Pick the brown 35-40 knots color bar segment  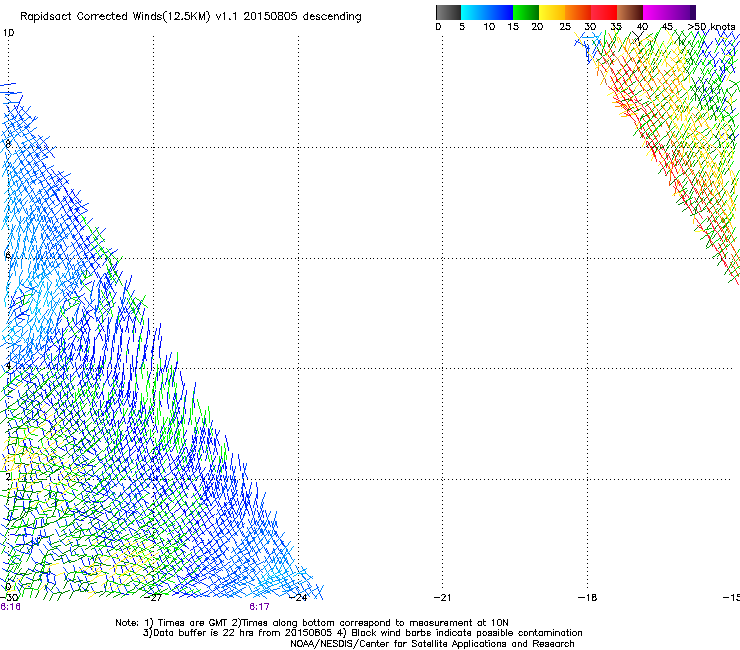(x=630, y=12)
